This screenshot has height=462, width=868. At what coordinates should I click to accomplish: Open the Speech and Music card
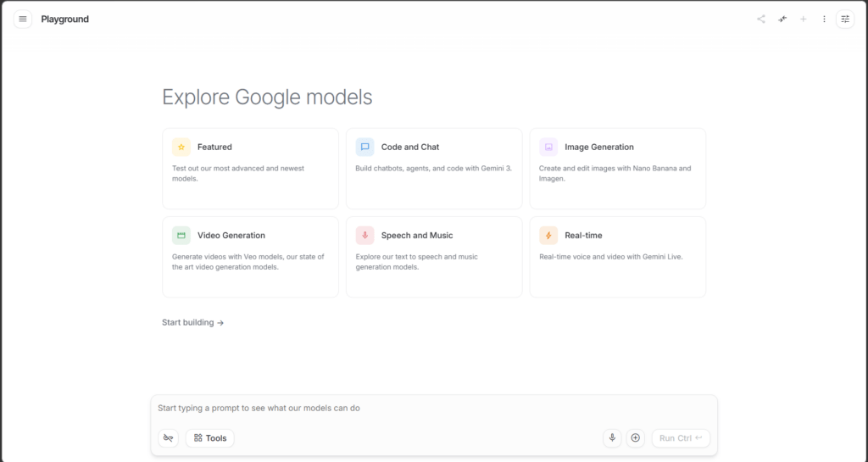click(434, 258)
